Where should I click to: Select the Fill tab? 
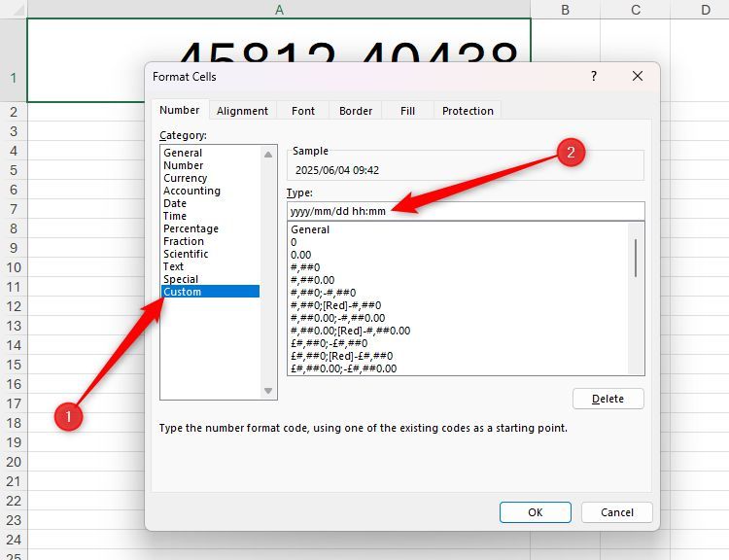coord(407,111)
